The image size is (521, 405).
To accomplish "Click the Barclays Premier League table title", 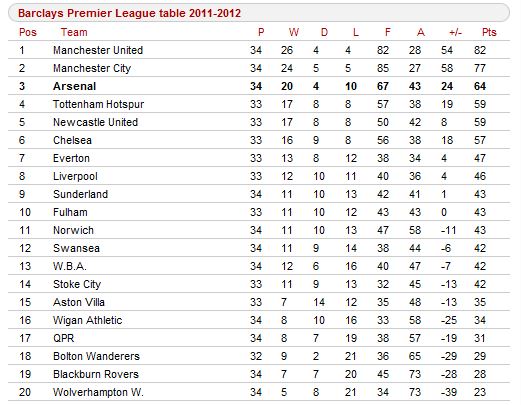I will pyautogui.click(x=129, y=13).
